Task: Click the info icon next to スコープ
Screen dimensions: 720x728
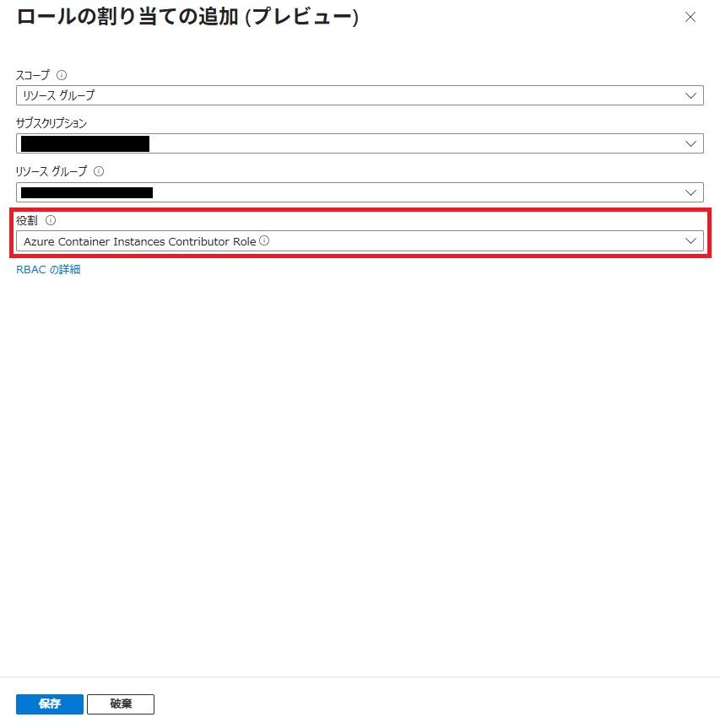Action: pyautogui.click(x=62, y=75)
